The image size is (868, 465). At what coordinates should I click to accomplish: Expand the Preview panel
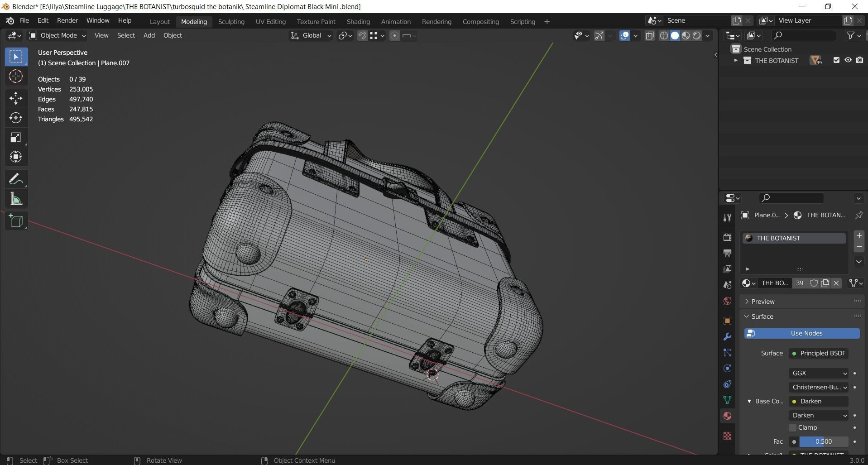coord(763,302)
